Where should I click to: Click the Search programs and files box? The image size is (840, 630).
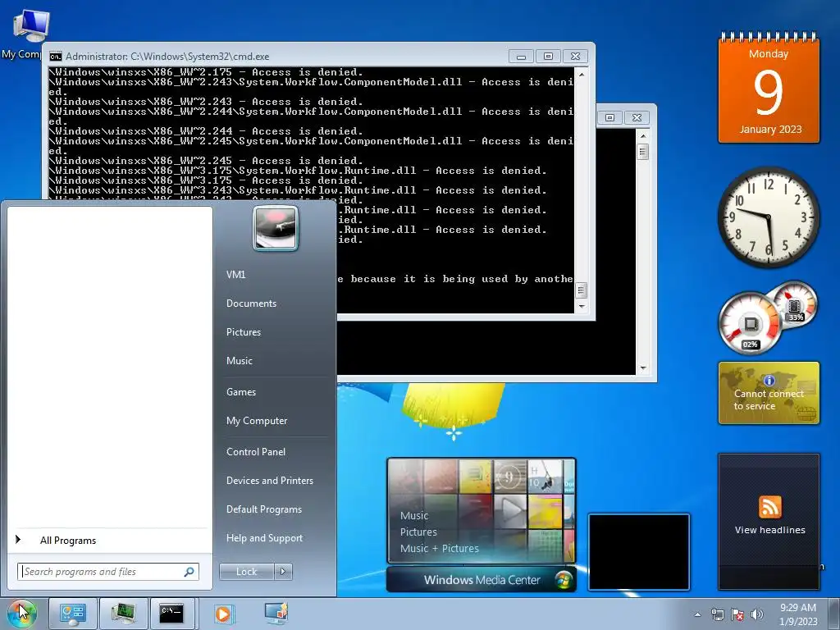[107, 572]
